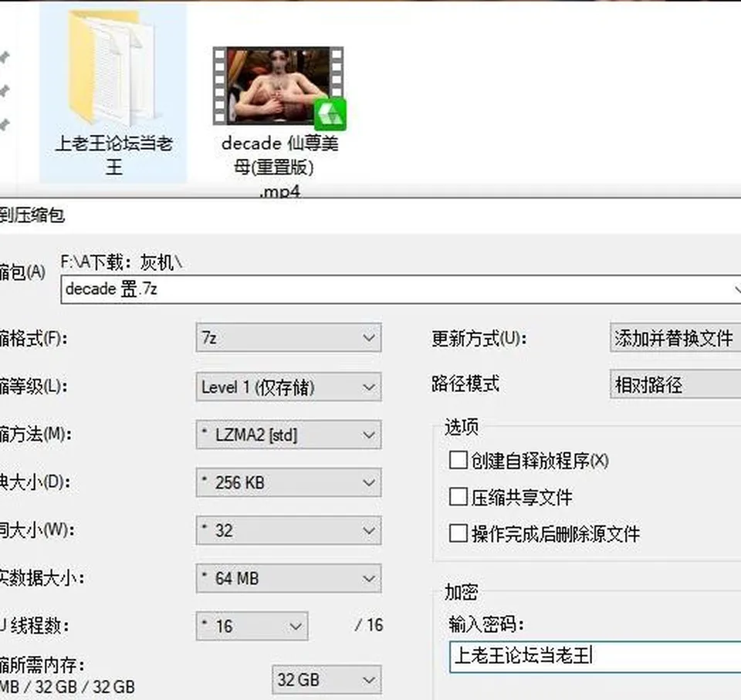Viewport: 741px width, 700px height.
Task: Click the 加密 group heading
Action: pyautogui.click(x=462, y=592)
